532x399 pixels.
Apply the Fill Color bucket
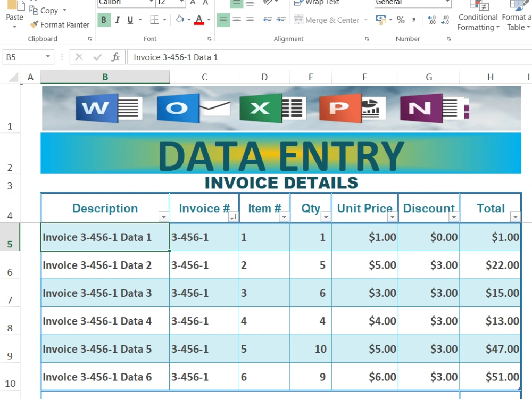point(180,19)
